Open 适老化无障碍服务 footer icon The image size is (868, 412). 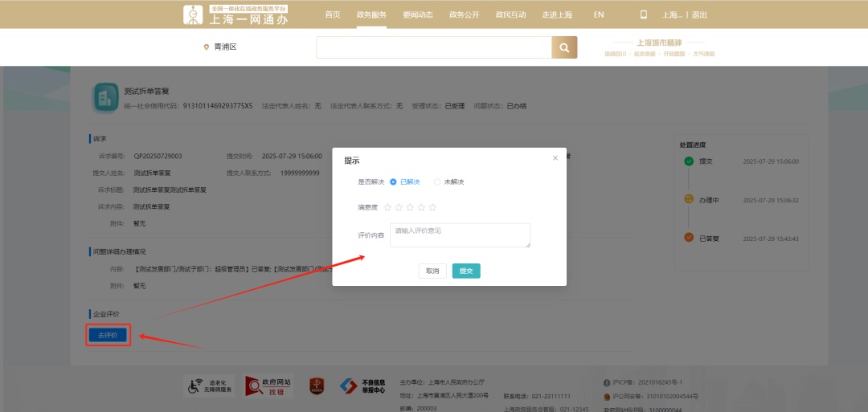point(209,386)
